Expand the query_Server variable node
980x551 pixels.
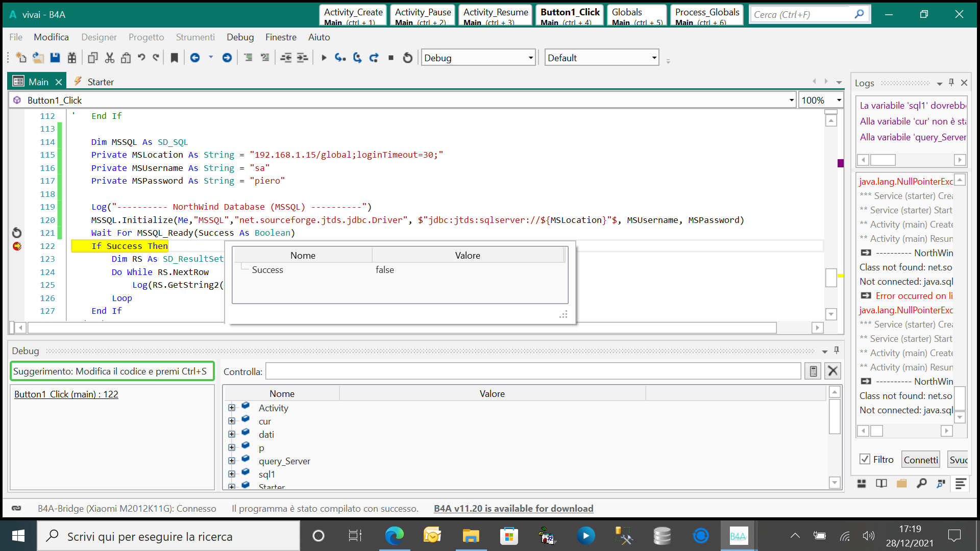(232, 461)
